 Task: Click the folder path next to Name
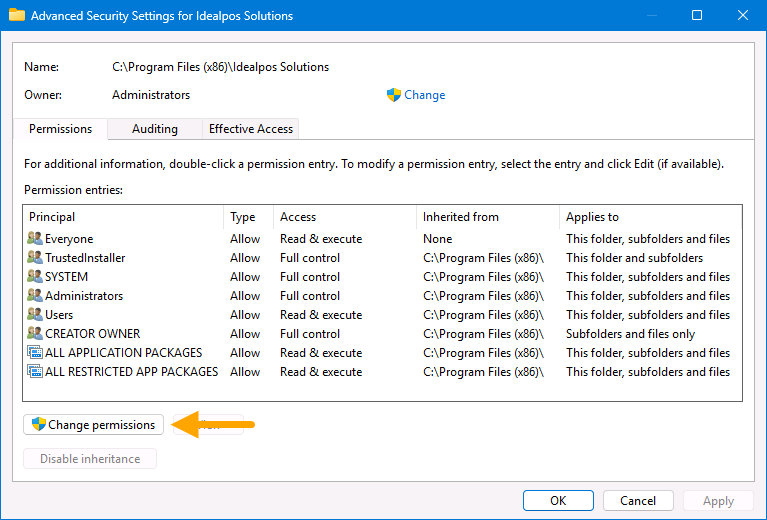click(x=221, y=67)
